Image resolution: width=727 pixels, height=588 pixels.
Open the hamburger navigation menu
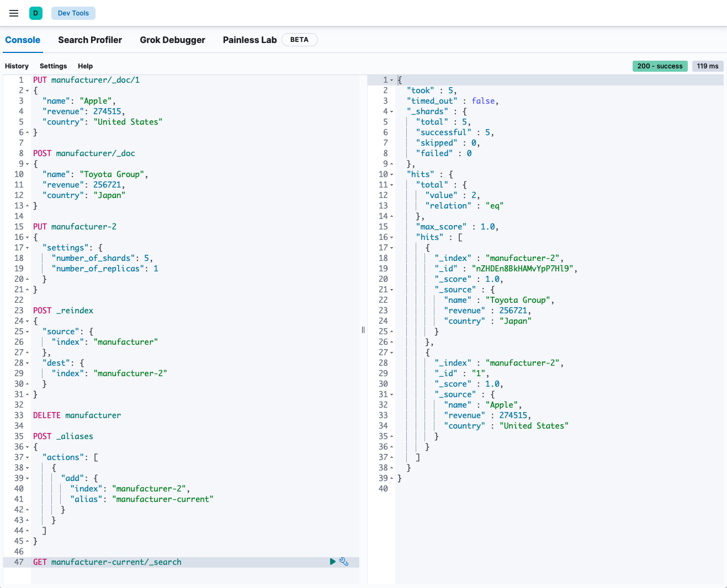pos(14,13)
